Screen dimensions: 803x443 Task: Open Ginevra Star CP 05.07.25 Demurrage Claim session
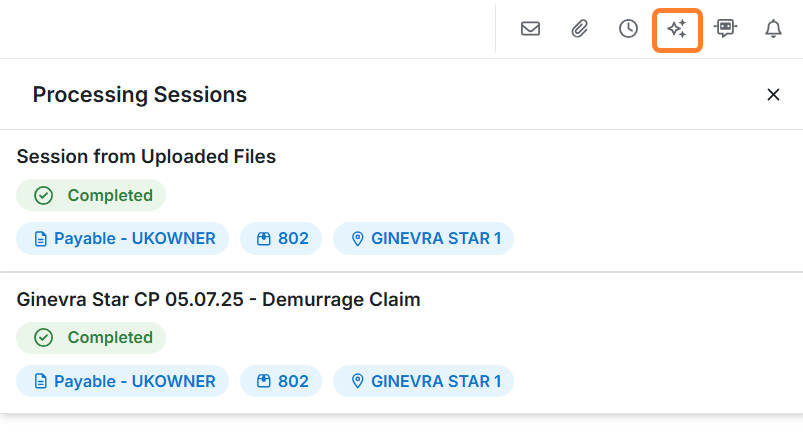218,299
